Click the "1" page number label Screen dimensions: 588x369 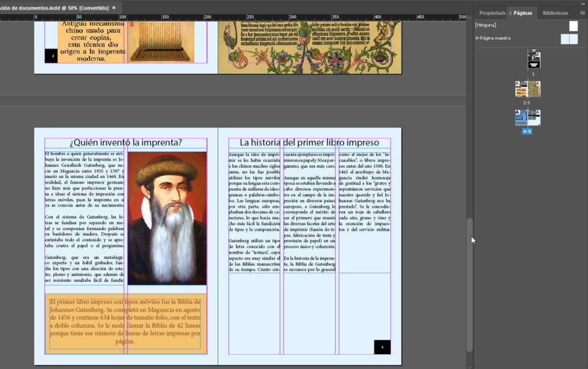coord(533,74)
